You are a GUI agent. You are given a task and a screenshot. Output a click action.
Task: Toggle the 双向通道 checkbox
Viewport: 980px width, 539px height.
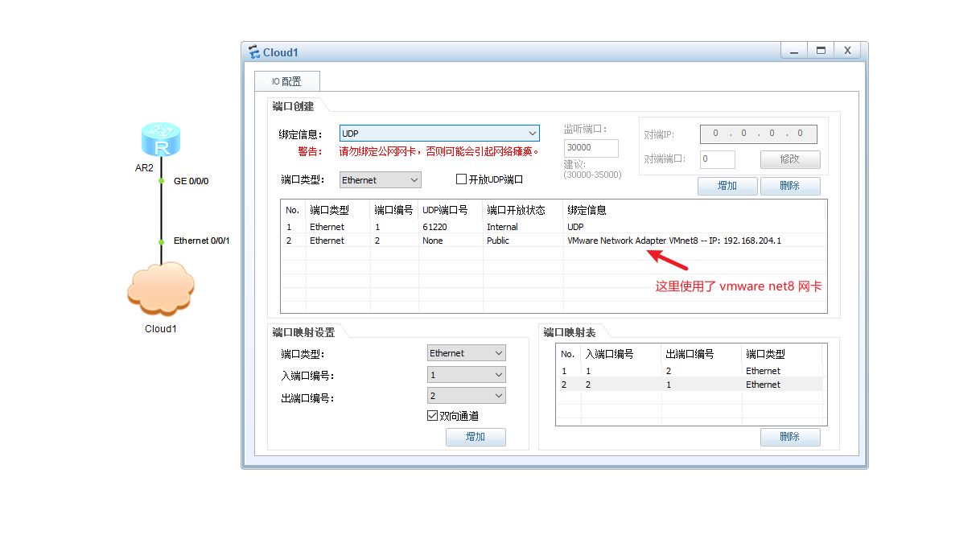(433, 416)
